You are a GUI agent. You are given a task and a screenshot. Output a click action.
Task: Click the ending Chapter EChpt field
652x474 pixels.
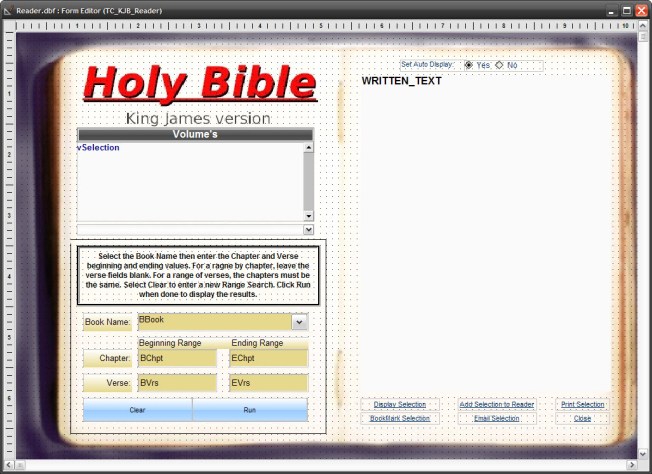(x=268, y=358)
